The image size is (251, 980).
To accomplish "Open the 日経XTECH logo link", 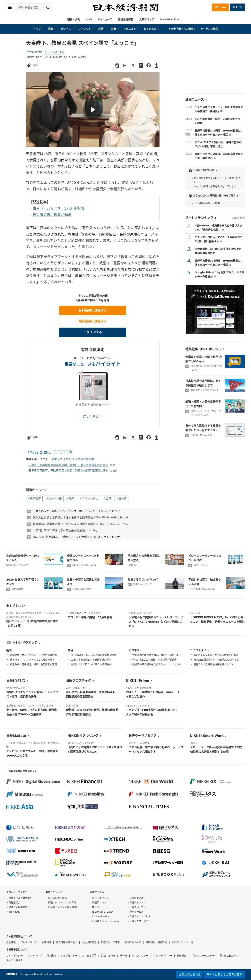I will pyautogui.click(x=114, y=839).
